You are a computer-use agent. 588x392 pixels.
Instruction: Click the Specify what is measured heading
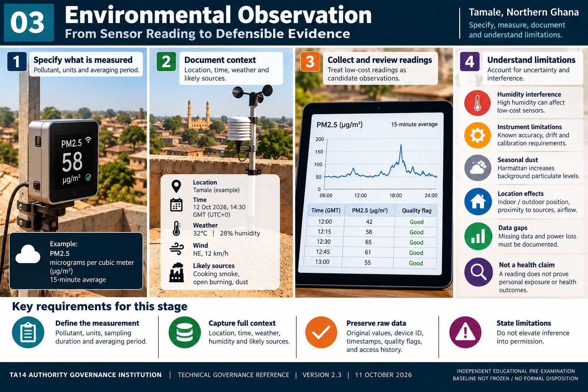coord(83,60)
